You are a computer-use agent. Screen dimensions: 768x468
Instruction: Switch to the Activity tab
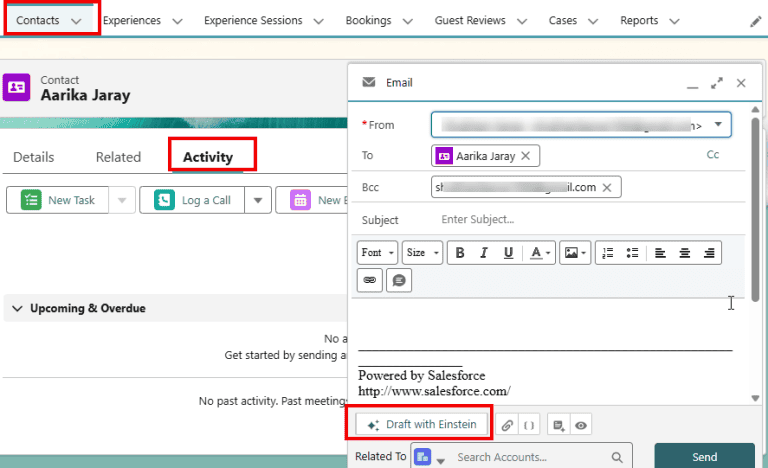click(208, 157)
